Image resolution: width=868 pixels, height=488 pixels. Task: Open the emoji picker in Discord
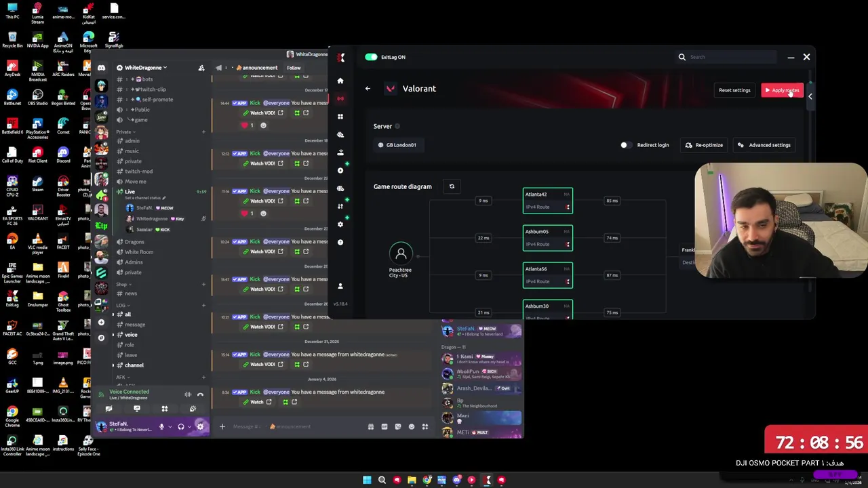tap(412, 426)
